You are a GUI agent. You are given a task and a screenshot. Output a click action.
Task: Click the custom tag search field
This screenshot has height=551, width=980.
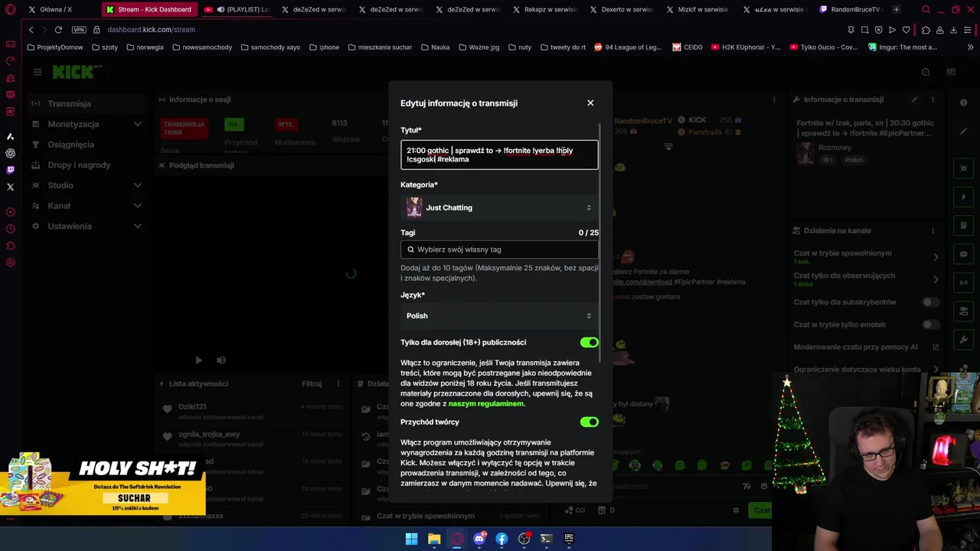point(499,249)
